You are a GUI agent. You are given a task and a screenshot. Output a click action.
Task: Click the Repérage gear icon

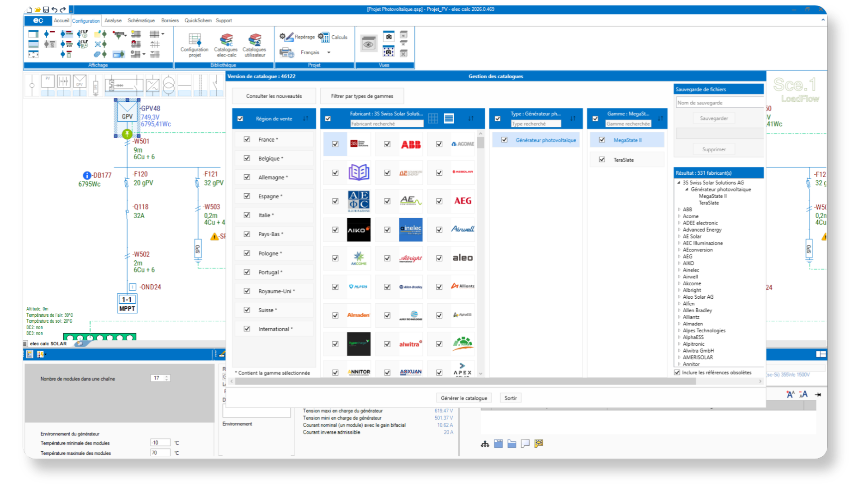pyautogui.click(x=286, y=37)
